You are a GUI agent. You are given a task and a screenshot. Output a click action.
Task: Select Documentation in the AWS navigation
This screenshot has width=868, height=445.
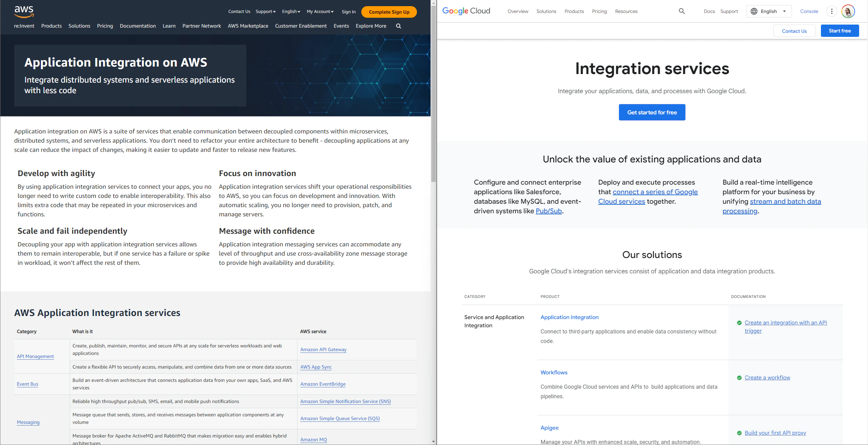coord(138,26)
